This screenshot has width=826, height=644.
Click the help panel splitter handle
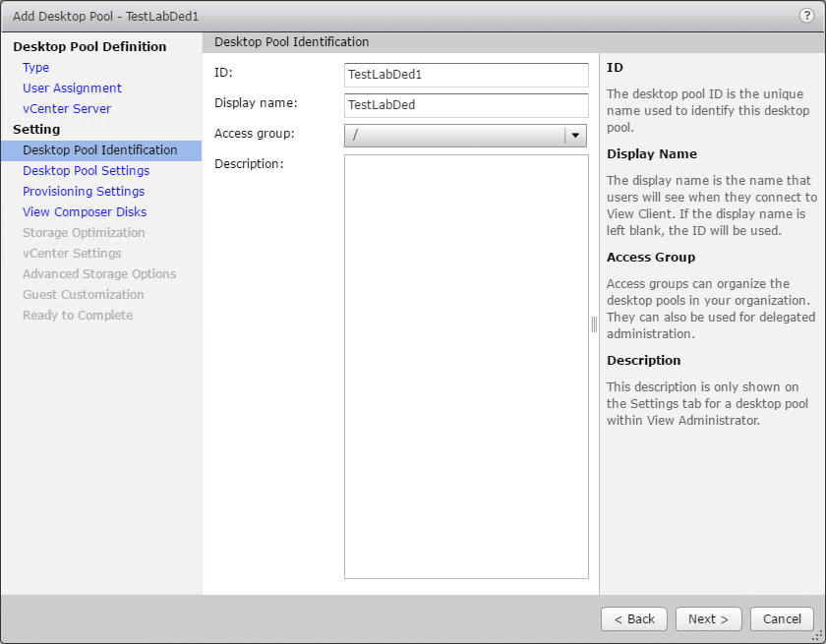594,324
